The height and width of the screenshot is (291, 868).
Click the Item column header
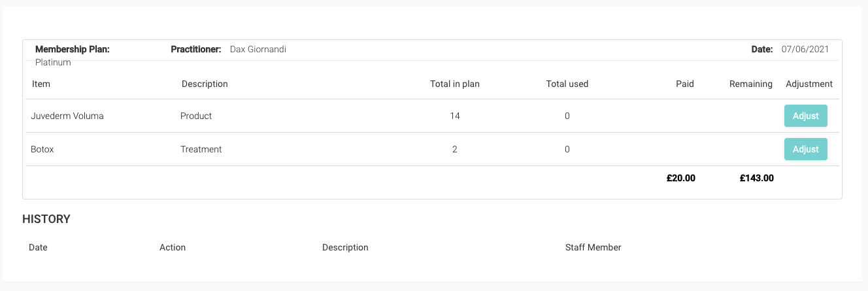[x=41, y=84]
